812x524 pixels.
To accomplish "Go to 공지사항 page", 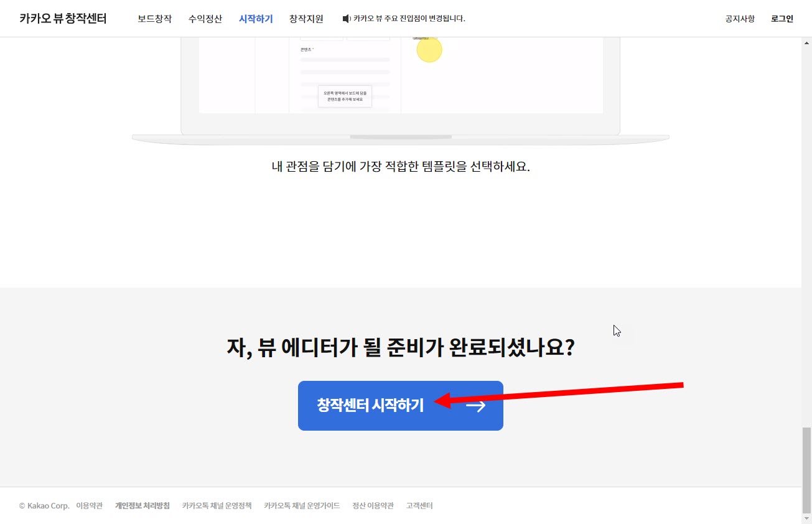I will click(x=740, y=19).
